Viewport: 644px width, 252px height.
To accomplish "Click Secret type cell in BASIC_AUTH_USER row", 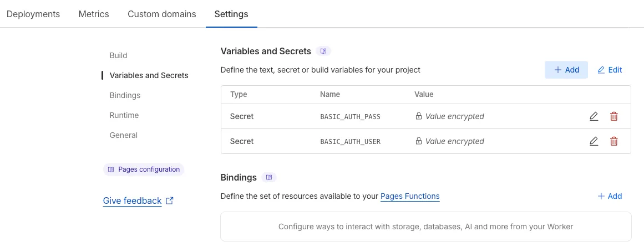I will click(242, 141).
